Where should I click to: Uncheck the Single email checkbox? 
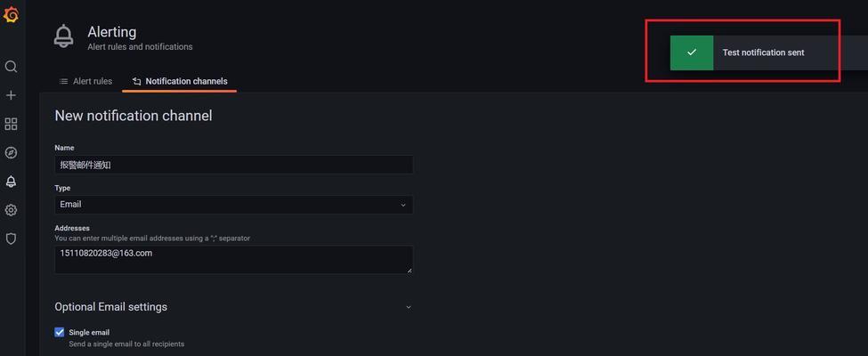(60, 332)
